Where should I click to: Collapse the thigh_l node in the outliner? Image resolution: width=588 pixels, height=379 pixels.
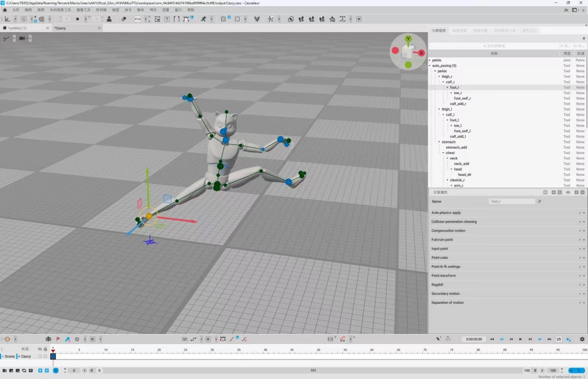(439, 109)
